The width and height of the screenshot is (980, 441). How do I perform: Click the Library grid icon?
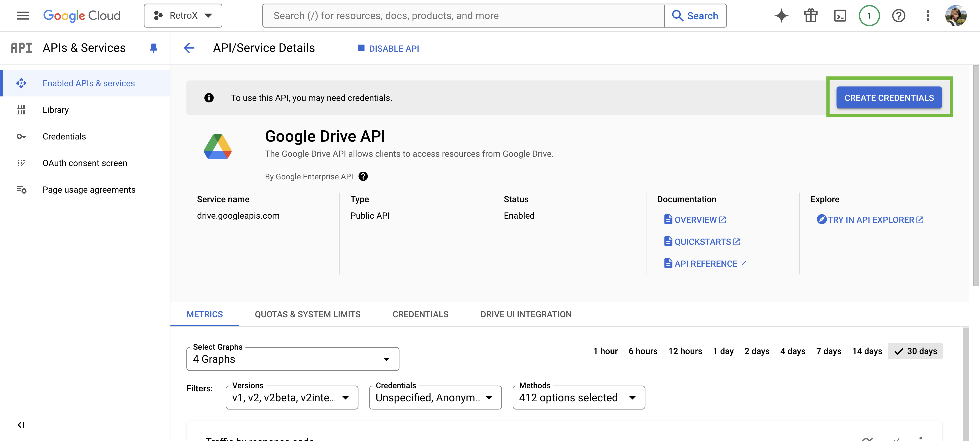(x=21, y=110)
